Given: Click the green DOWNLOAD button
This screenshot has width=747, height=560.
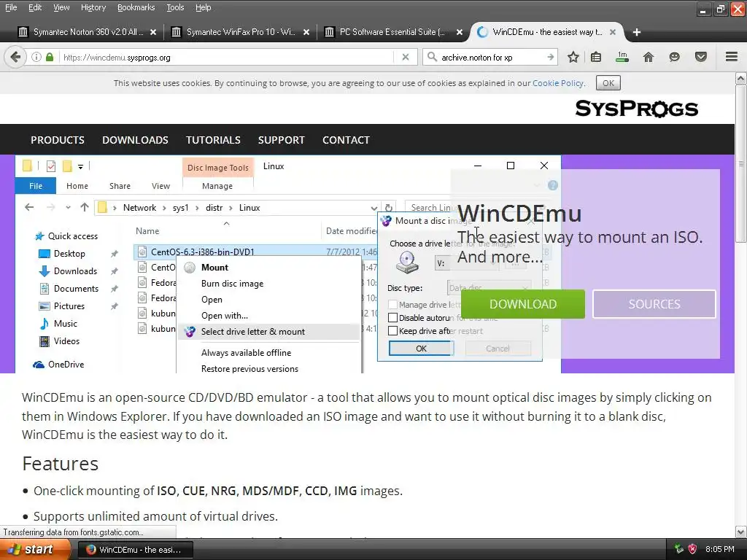Looking at the screenshot, I should pos(522,304).
